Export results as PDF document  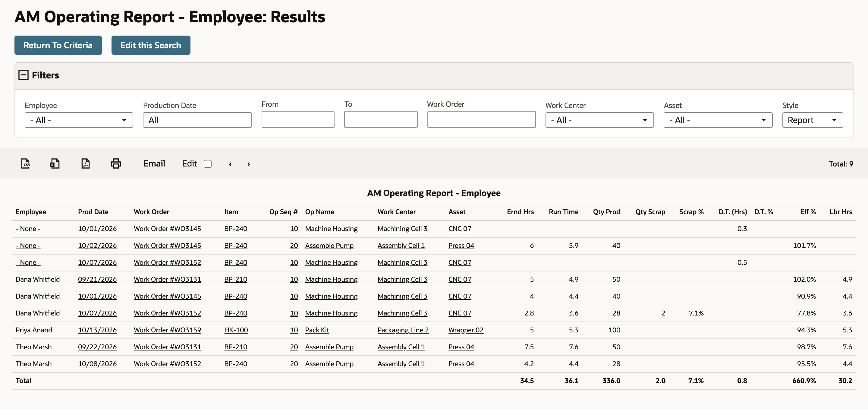tap(85, 163)
